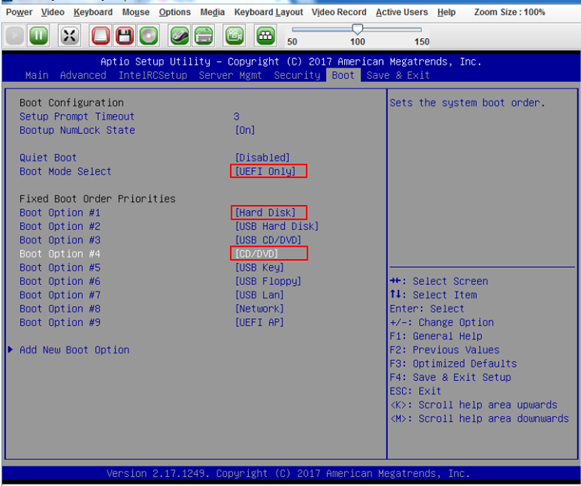Toggle the NumLock [On] value
The width and height of the screenshot is (581, 486).
[x=245, y=130]
